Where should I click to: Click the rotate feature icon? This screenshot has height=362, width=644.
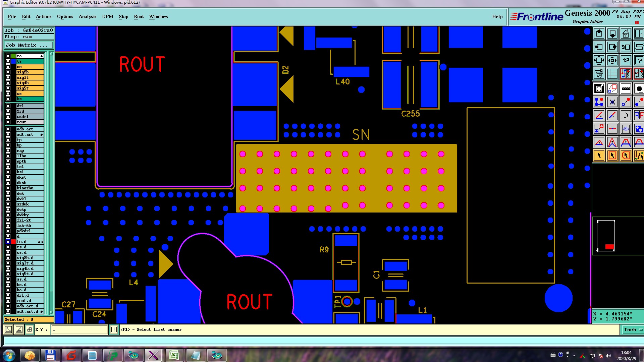tap(626, 116)
